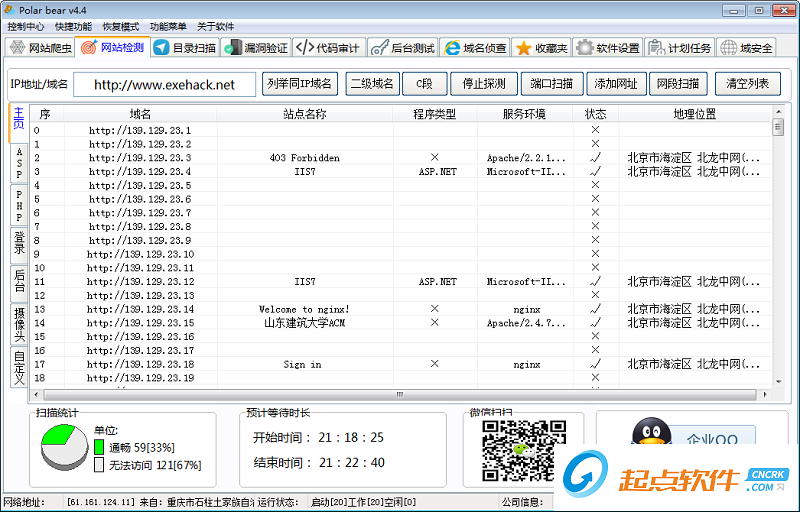
Task: Focus the IP地址/域名 input field
Action: coord(164,85)
